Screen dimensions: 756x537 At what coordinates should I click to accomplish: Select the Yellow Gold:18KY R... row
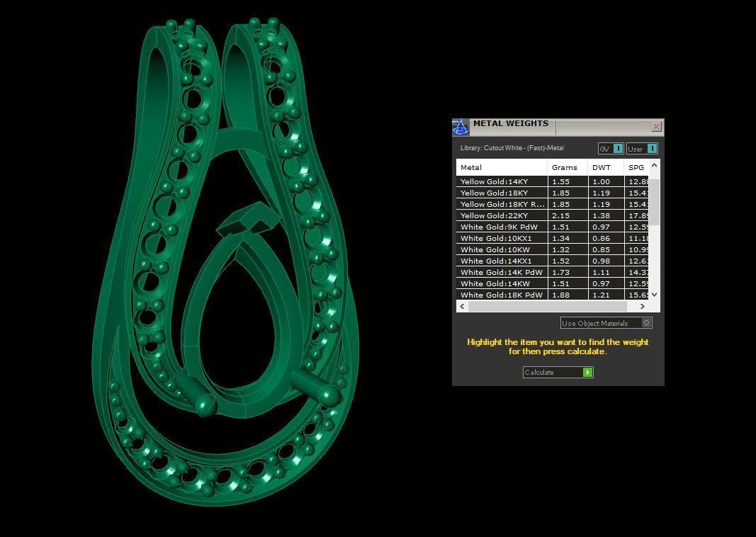pos(553,204)
